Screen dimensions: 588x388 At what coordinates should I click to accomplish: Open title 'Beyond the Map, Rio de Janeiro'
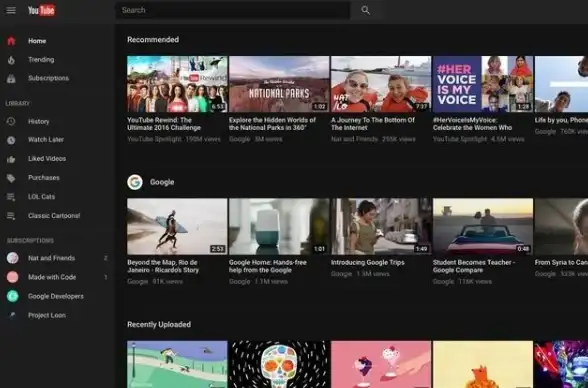tap(163, 266)
